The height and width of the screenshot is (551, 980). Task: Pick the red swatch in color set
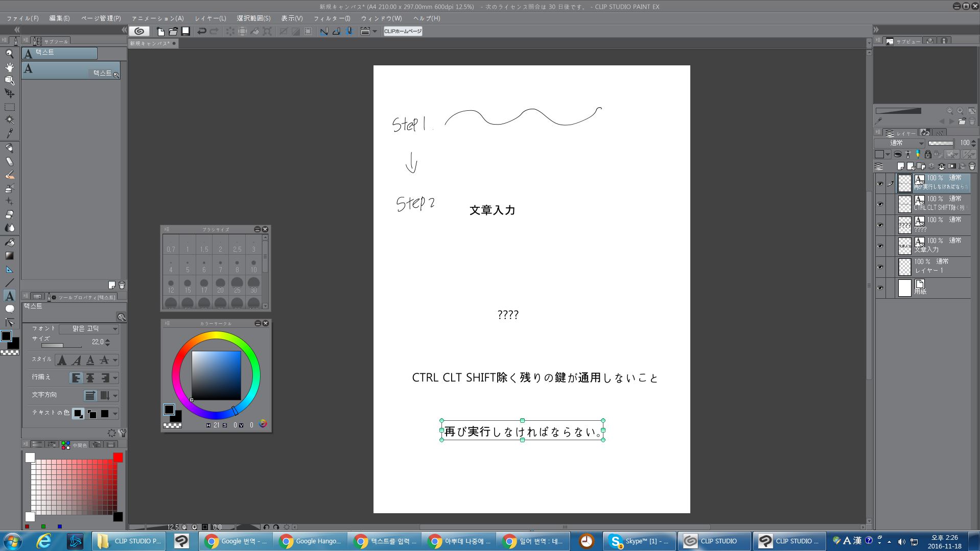(118, 458)
